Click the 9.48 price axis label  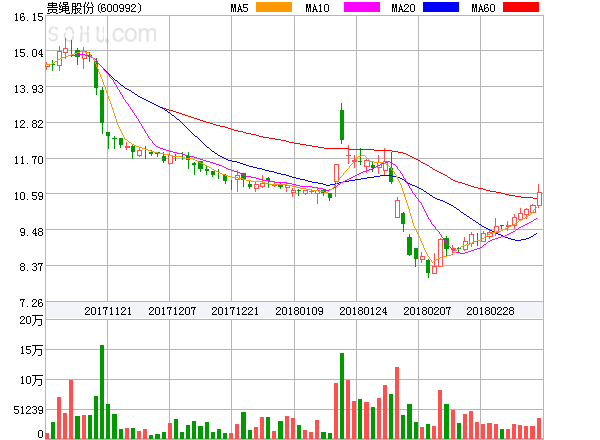click(31, 232)
